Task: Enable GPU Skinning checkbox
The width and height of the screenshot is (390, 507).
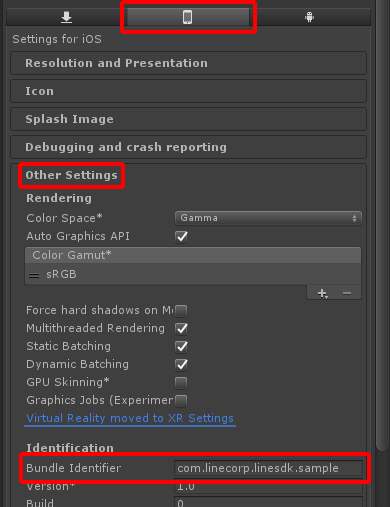Action: [x=181, y=383]
